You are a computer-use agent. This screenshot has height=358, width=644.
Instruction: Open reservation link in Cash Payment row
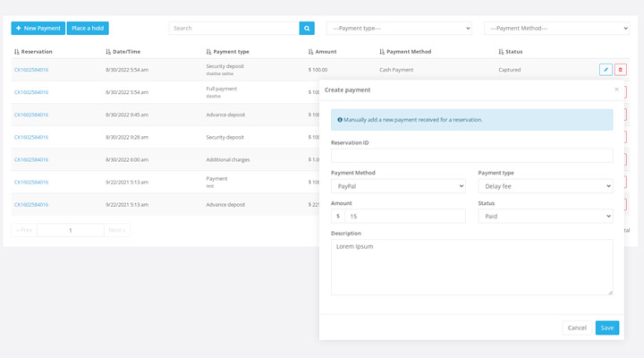[31, 70]
